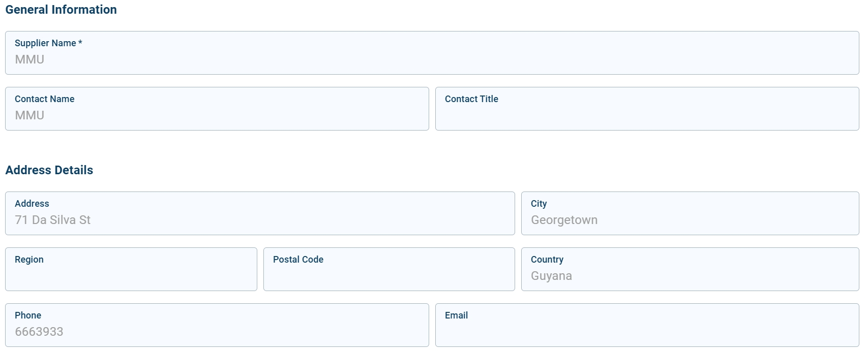Click the General Information section heading
868x351 pixels.
(x=61, y=10)
